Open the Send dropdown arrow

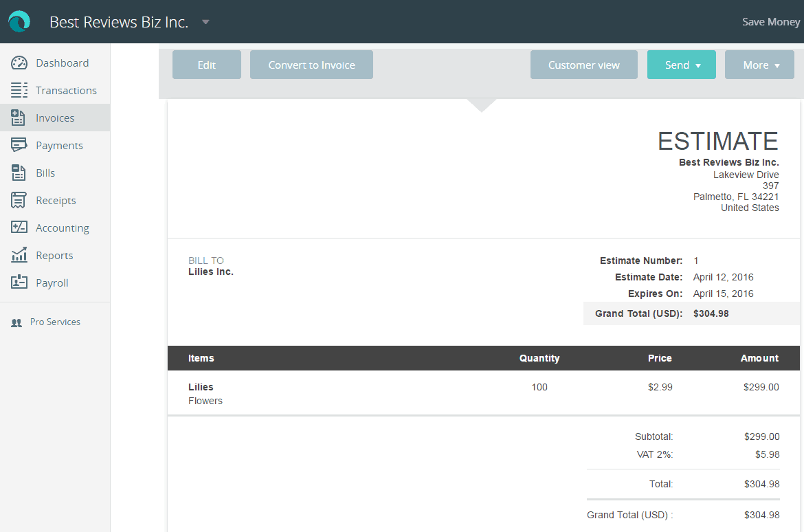[699, 65]
